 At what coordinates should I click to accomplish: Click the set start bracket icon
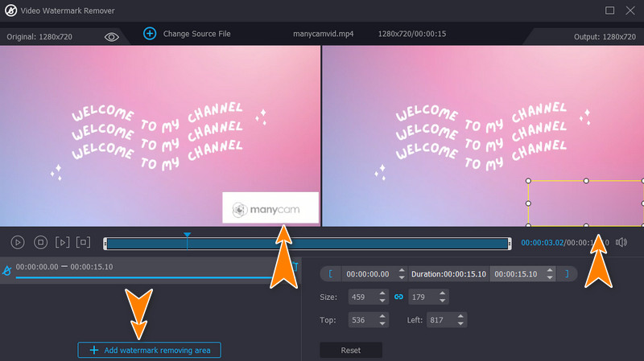[x=330, y=274]
